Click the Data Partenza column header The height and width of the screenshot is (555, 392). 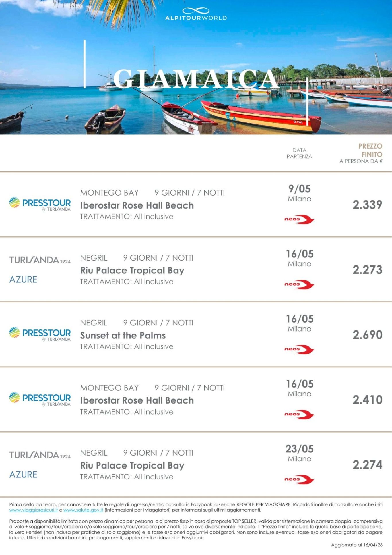[299, 153]
